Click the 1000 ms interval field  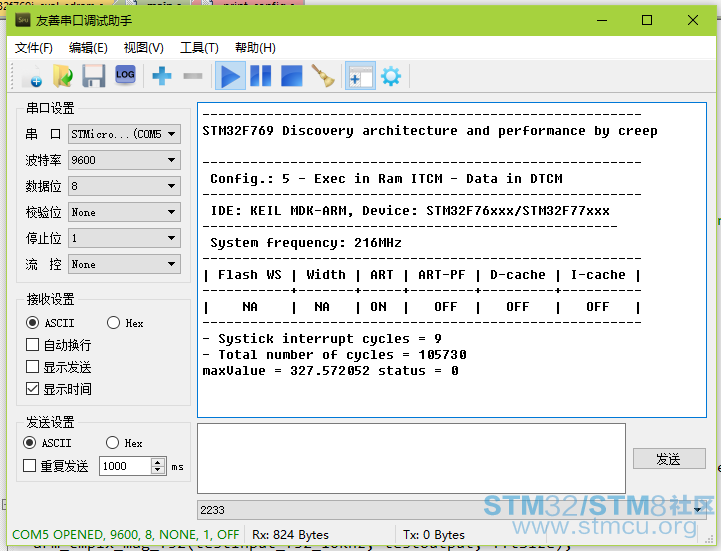coord(126,466)
